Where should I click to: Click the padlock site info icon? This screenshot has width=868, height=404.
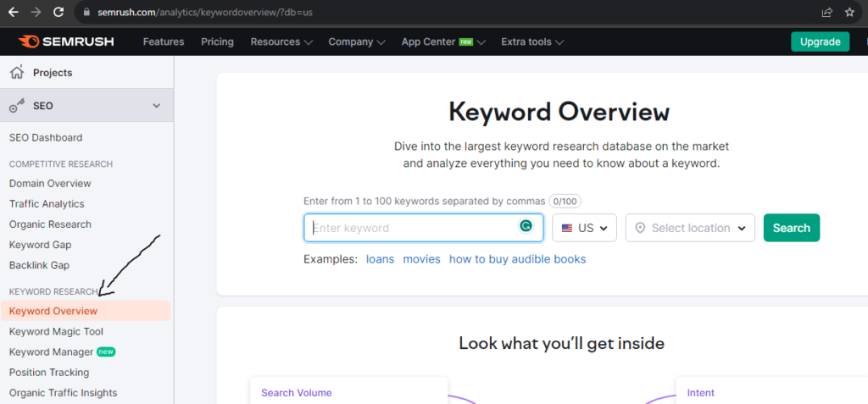tap(86, 12)
